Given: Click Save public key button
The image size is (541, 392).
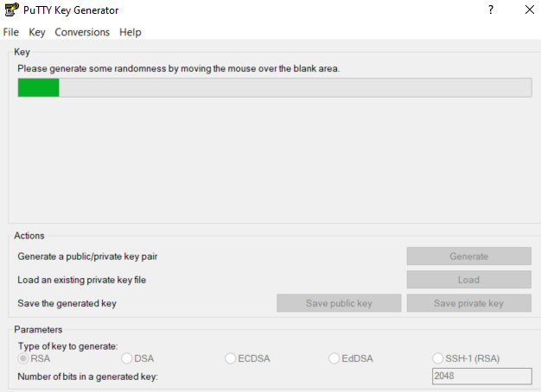Looking at the screenshot, I should 339,303.
